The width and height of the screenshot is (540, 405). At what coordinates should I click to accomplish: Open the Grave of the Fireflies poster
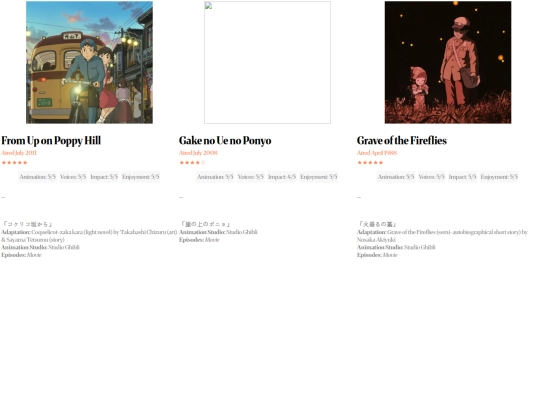coord(448,62)
